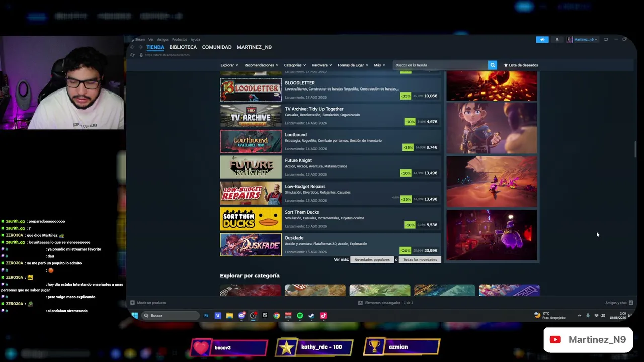
Task: Click the Steam back navigation arrow
Action: 132,47
